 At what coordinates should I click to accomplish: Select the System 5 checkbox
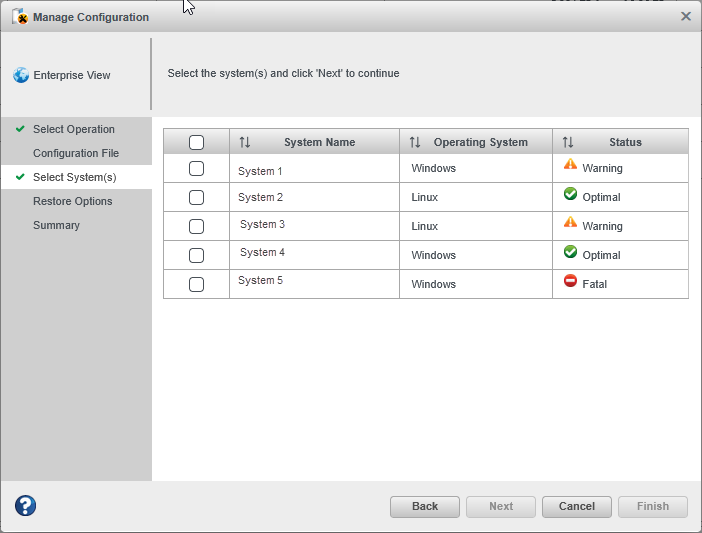click(196, 284)
